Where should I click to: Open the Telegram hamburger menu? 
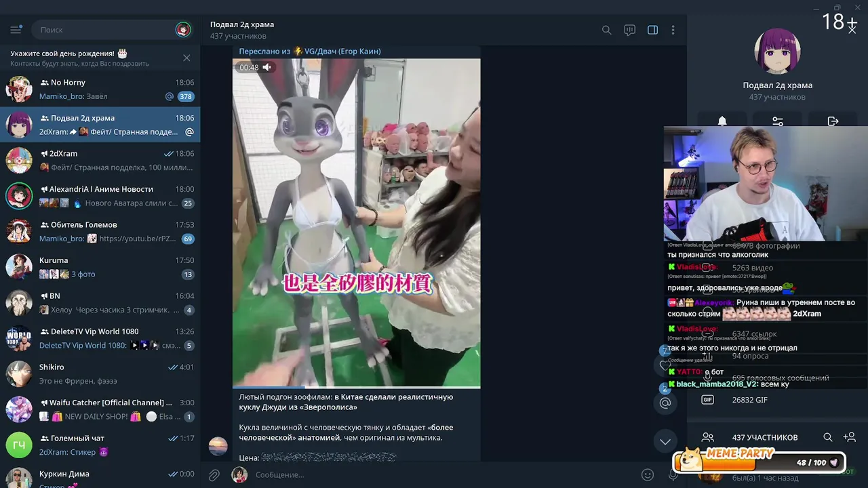pyautogui.click(x=16, y=30)
